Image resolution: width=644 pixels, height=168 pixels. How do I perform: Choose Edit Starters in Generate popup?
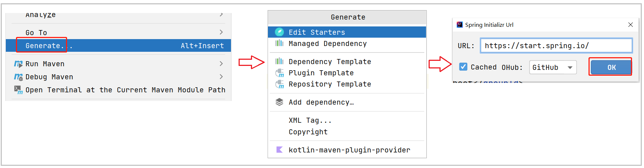[x=347, y=32]
